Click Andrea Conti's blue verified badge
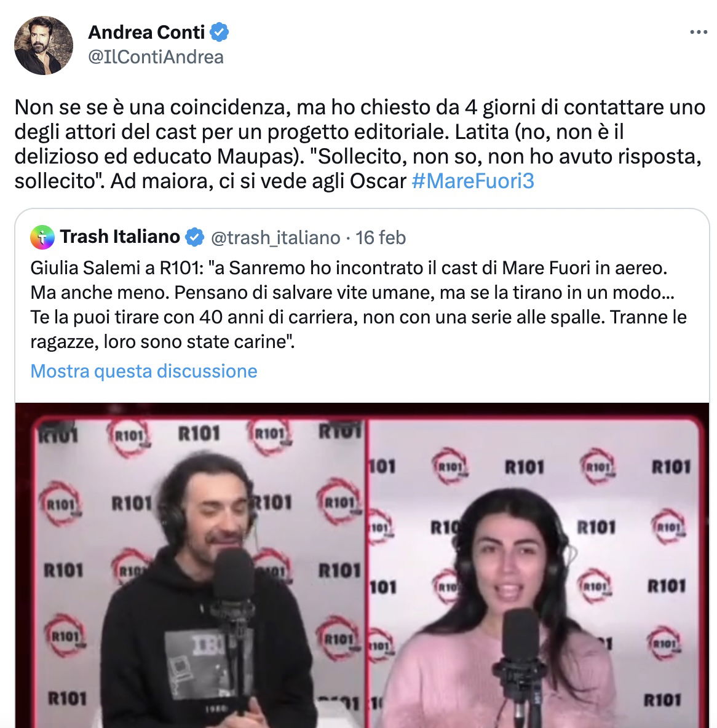This screenshot has width=717, height=728. pyautogui.click(x=219, y=32)
